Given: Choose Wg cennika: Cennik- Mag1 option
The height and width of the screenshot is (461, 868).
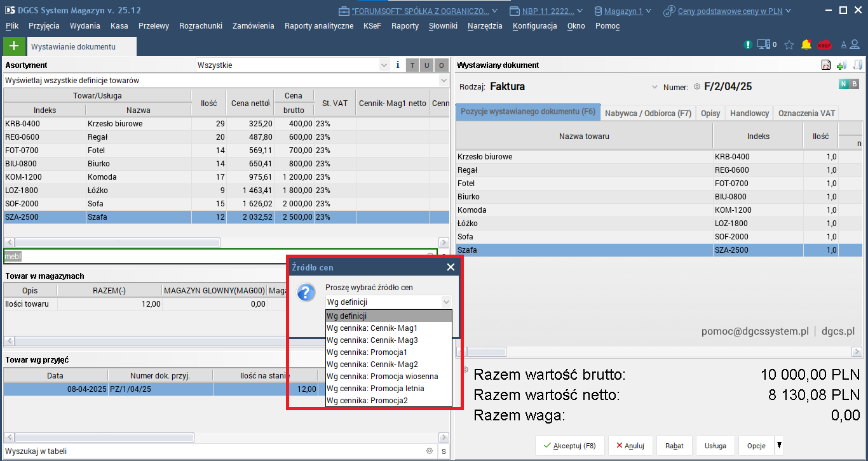Looking at the screenshot, I should [x=388, y=328].
